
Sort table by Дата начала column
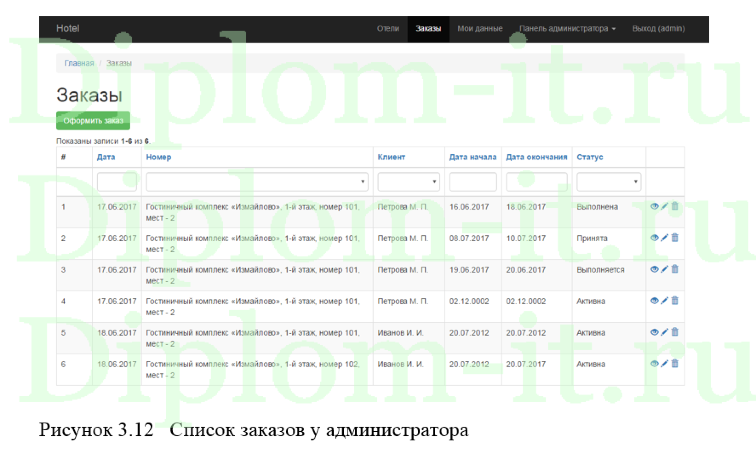472,157
